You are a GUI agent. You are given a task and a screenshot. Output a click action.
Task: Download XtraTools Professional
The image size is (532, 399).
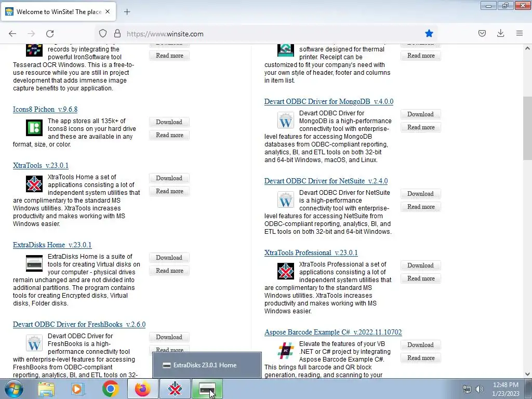click(421, 265)
